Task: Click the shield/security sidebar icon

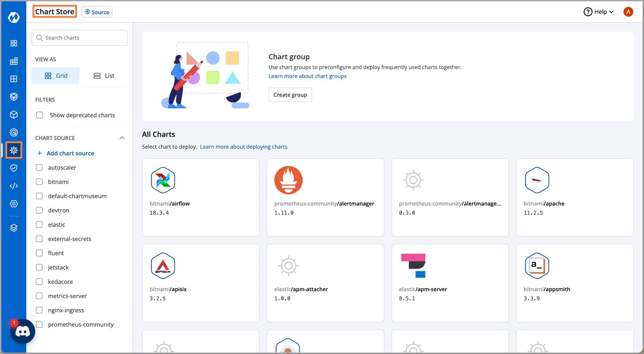Action: (13, 168)
